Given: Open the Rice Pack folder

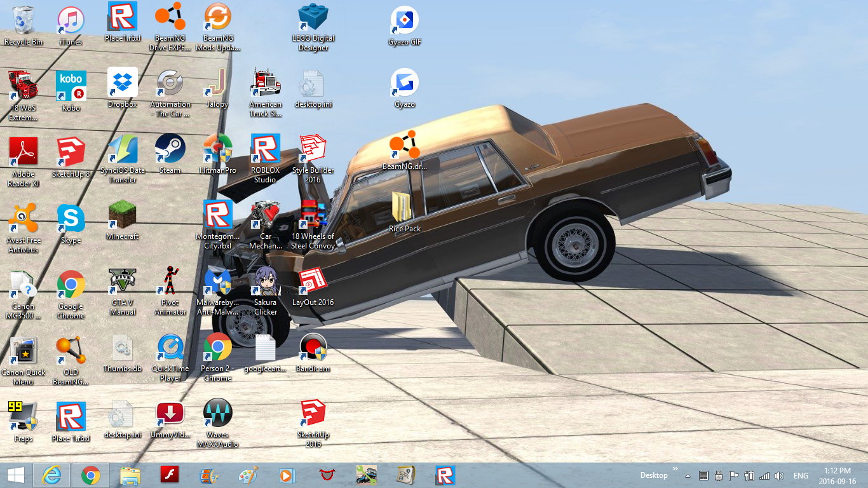Looking at the screenshot, I should click(405, 212).
